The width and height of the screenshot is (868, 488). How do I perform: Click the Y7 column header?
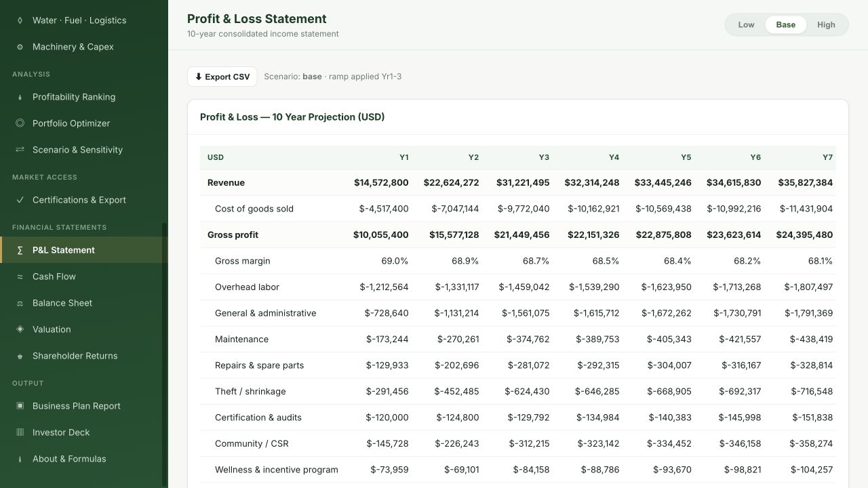coord(827,157)
